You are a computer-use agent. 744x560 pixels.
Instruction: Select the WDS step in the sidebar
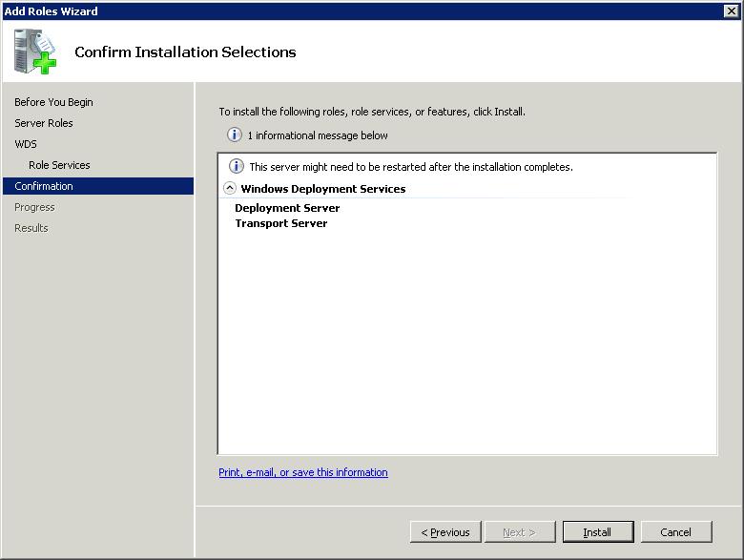click(x=26, y=144)
